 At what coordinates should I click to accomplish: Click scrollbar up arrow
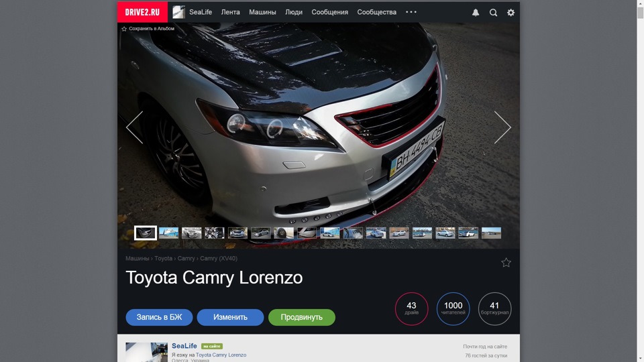(x=640, y=3)
